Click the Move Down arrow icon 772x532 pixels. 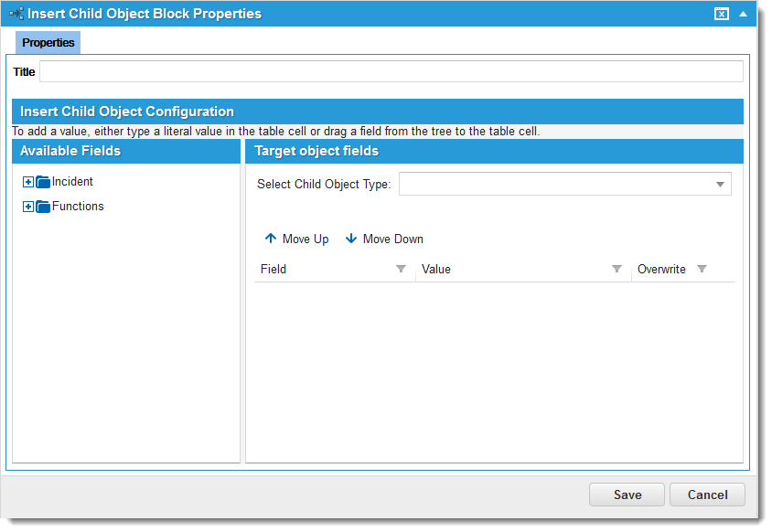pyautogui.click(x=351, y=238)
